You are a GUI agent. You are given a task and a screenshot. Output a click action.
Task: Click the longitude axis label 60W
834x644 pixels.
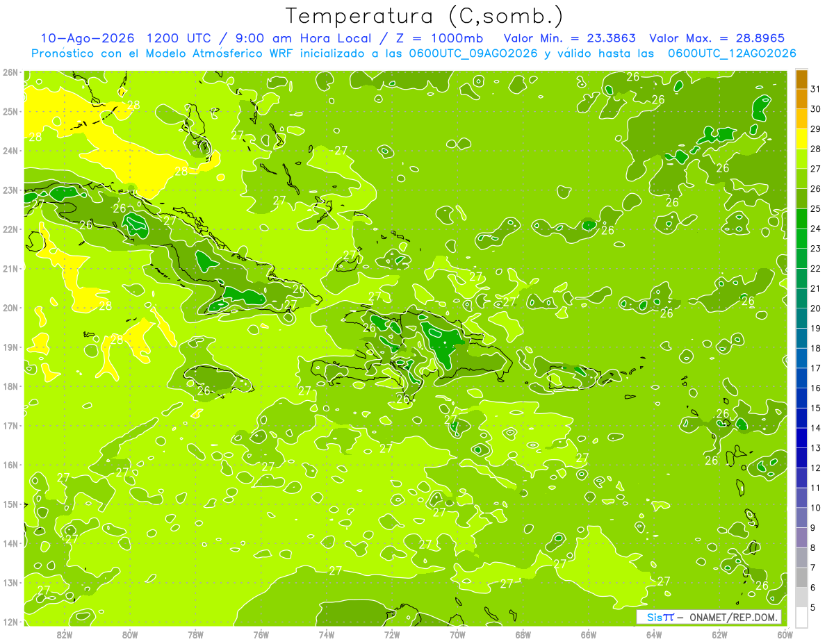785,634
